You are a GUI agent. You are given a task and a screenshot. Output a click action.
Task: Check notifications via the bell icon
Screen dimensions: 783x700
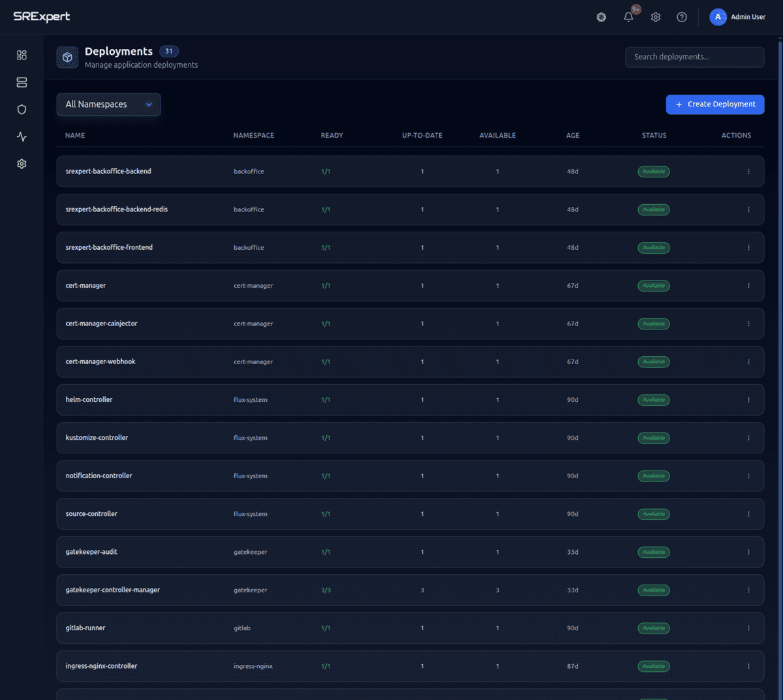[x=628, y=17]
